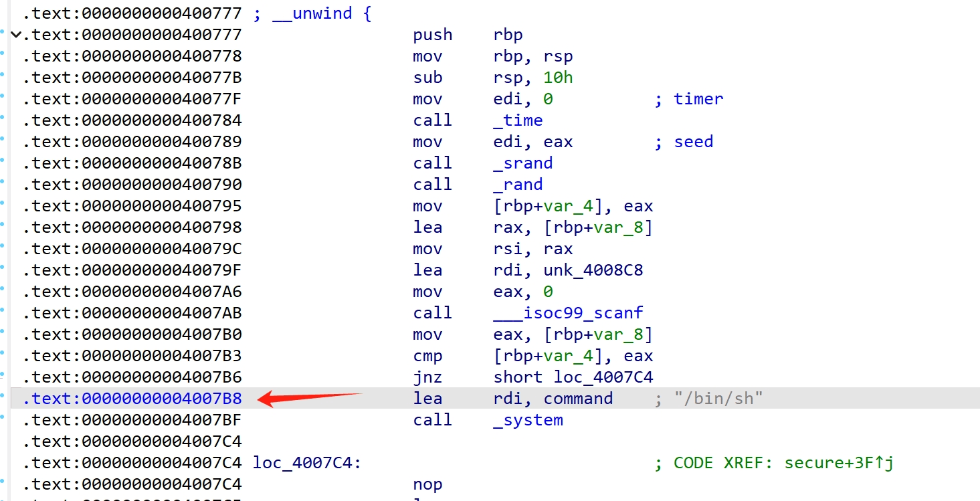The image size is (980, 501).
Task: Click address .text:000000000040079F
Action: 132,270
